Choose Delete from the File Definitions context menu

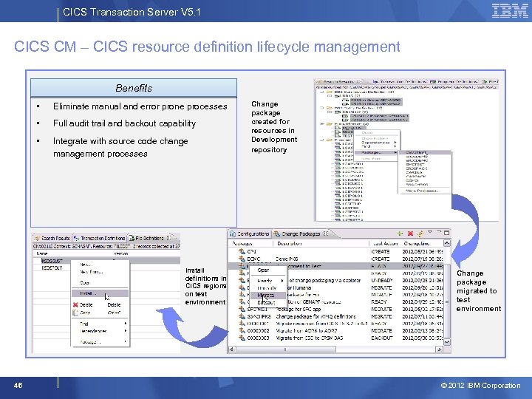(100, 304)
